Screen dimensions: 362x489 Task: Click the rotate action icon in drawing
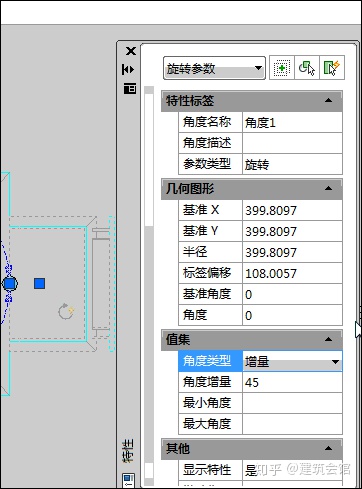pyautogui.click(x=66, y=311)
